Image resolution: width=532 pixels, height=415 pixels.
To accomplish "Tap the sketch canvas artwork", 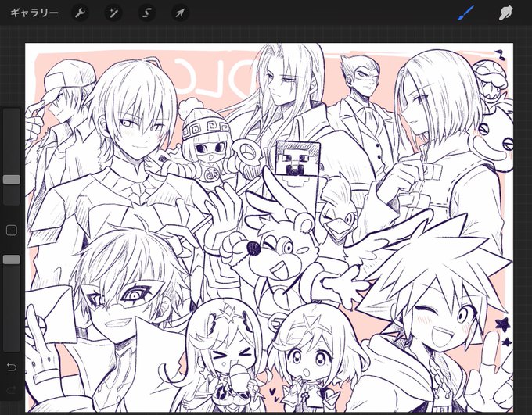I will [269, 227].
